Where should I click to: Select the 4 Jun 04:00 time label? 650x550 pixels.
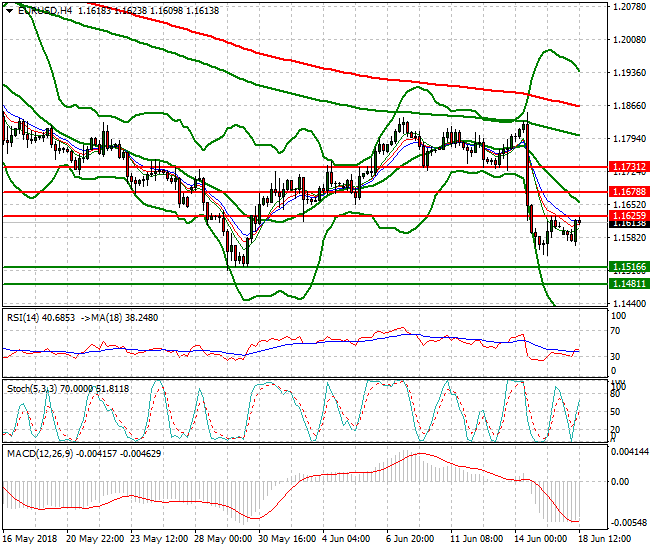pos(346,539)
